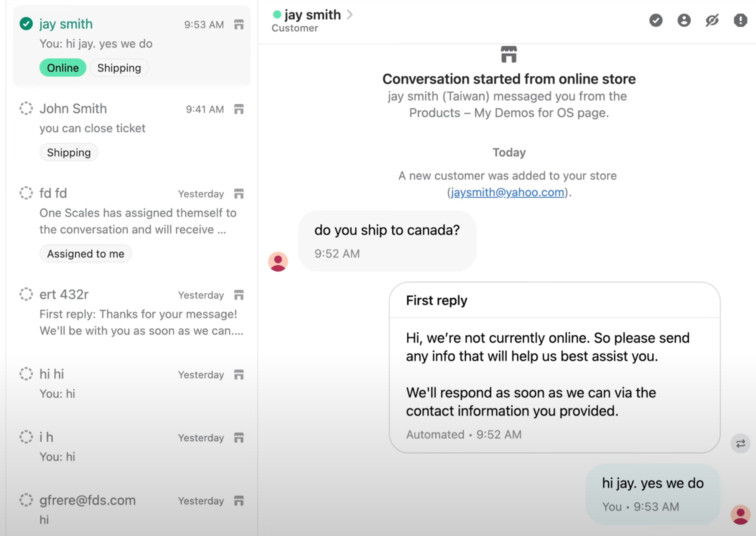Click the Shipping tag on jay smith

[x=119, y=68]
